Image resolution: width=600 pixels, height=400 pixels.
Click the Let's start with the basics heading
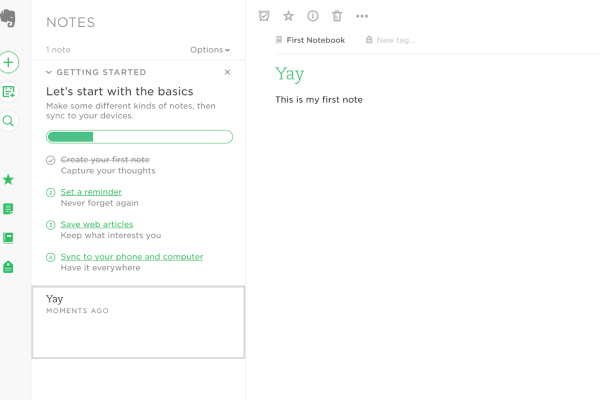120,91
